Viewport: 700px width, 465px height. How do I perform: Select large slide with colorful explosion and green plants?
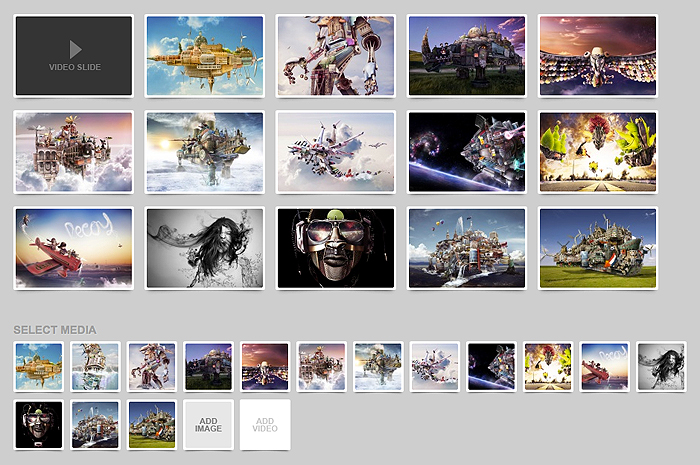pos(598,152)
